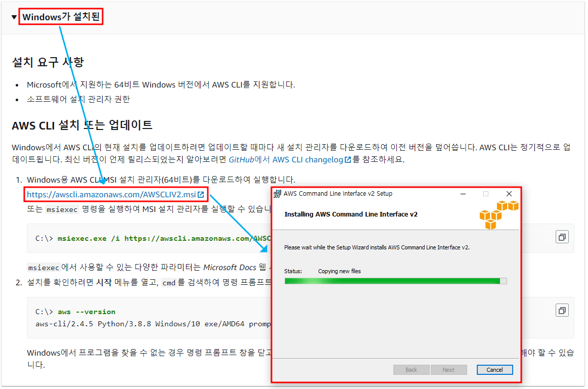Click the installer progress bar
Viewport: 588px width, 389px height.
(x=396, y=281)
